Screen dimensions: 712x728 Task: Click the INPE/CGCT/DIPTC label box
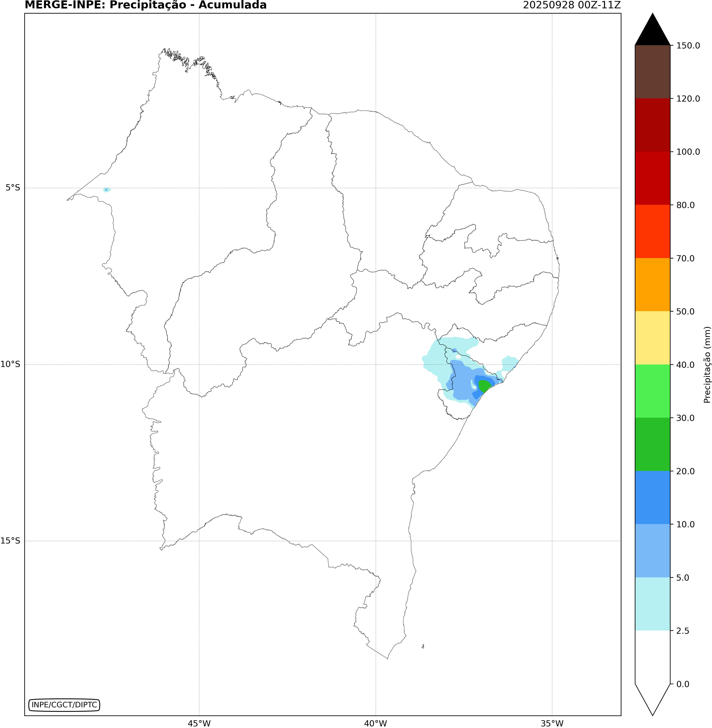[64, 705]
